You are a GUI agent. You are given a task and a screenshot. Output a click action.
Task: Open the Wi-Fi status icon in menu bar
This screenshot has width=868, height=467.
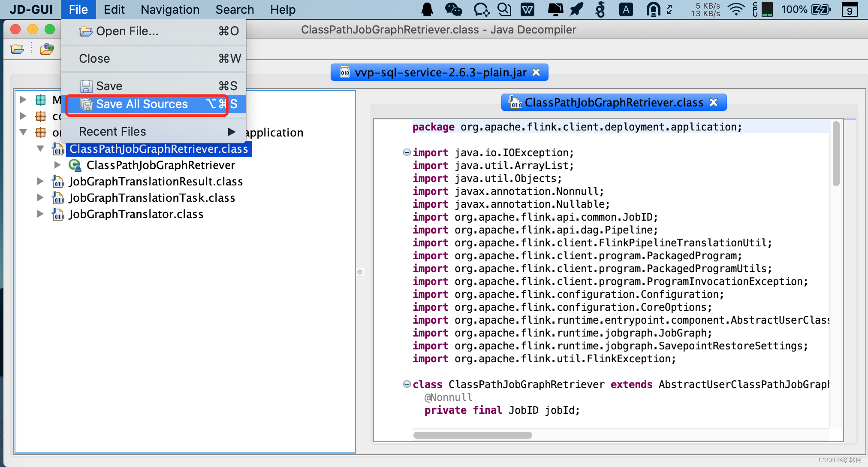point(736,9)
